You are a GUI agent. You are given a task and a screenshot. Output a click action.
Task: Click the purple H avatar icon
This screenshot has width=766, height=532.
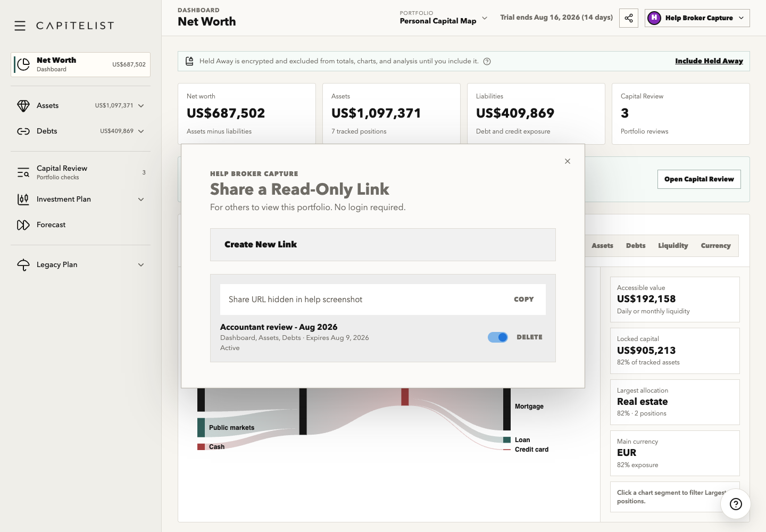(654, 18)
